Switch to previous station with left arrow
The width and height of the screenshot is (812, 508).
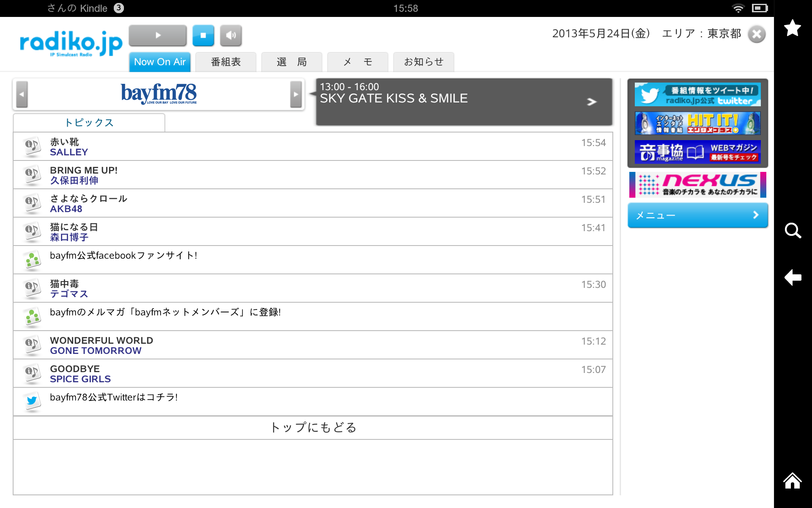pos(22,94)
